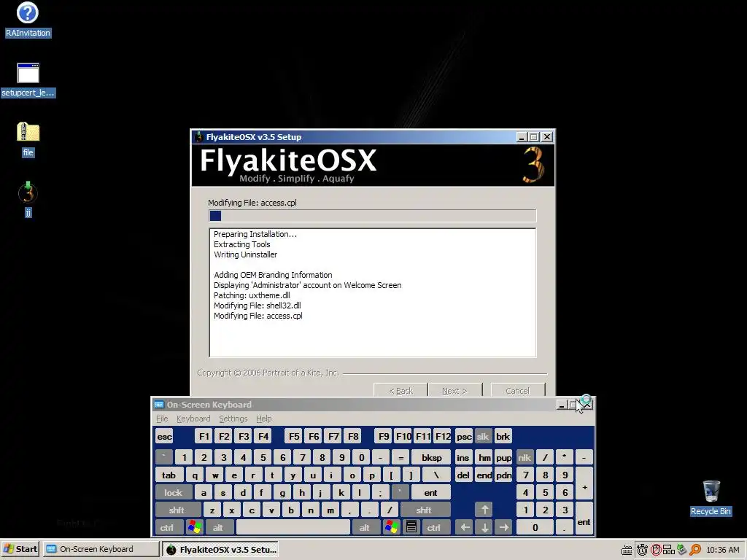Viewport: 747px width, 560px height.
Task: Click the alarm clock icon in system tray
Action: (x=642, y=550)
